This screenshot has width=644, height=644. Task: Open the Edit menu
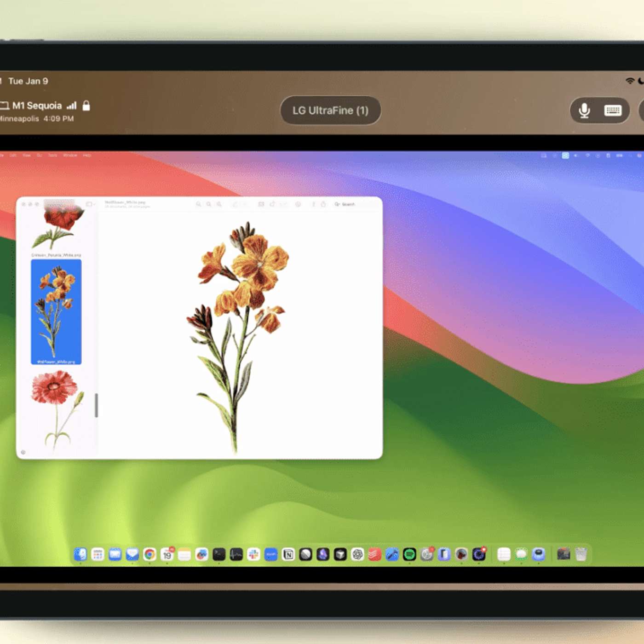(13, 155)
